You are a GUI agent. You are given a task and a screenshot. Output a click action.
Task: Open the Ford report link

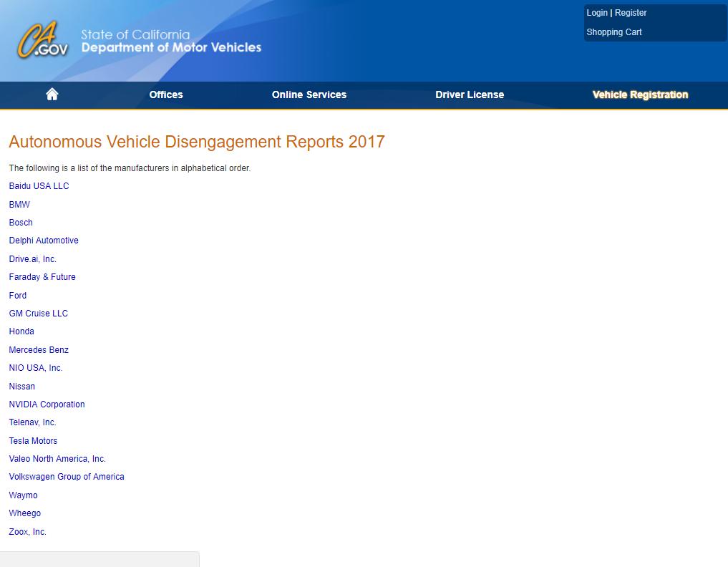tap(18, 296)
